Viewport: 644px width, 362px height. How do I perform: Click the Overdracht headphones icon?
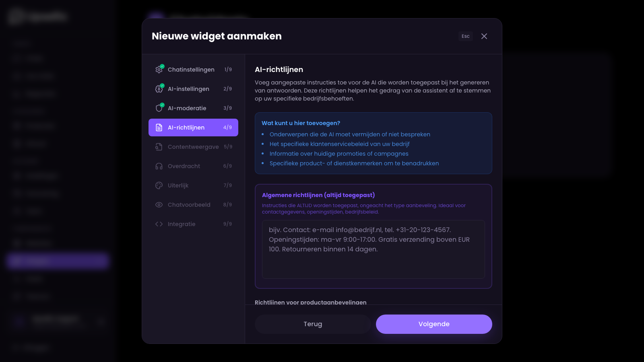[x=159, y=166]
